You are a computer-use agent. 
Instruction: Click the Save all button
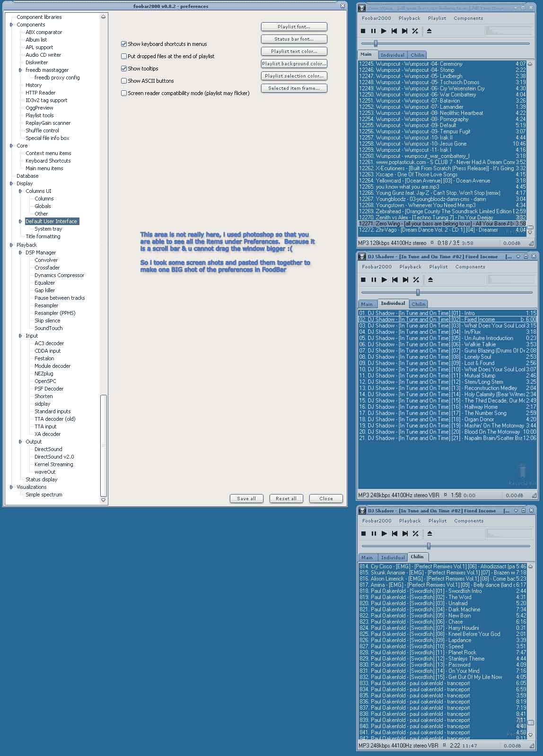[x=246, y=498]
